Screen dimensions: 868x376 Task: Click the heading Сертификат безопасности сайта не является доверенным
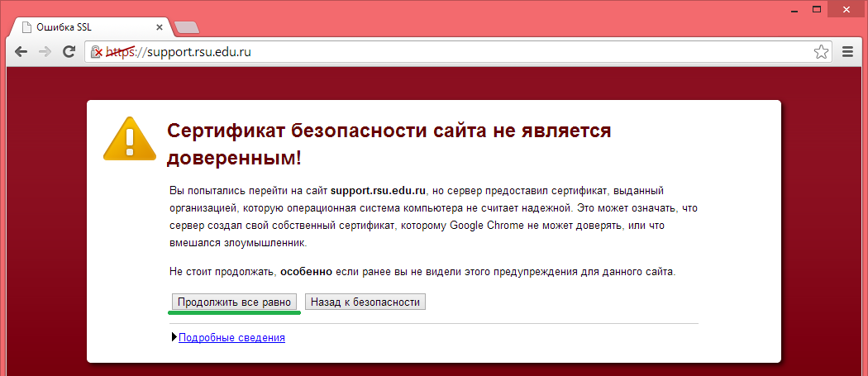pyautogui.click(x=389, y=145)
